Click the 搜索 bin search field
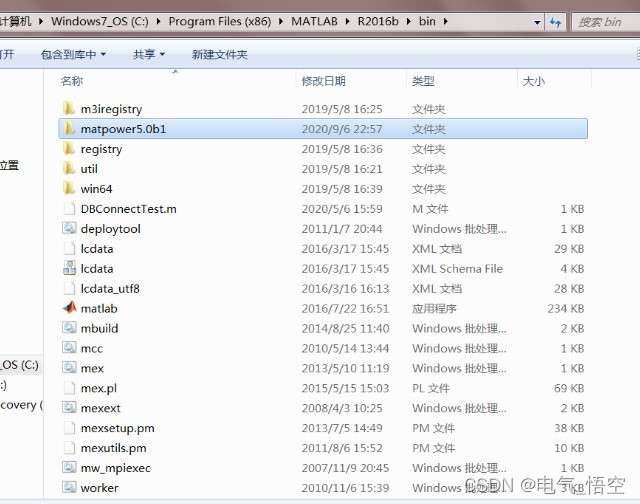This screenshot has width=640, height=504. tap(606, 22)
